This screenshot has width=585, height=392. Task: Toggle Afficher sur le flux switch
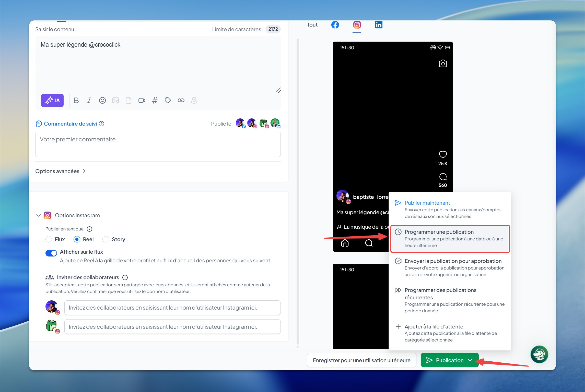pos(51,253)
